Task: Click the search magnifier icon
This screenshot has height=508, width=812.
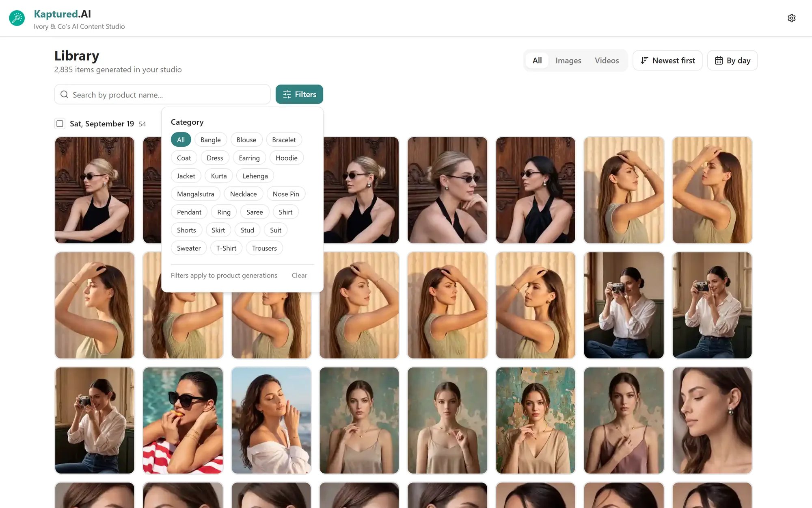Action: (x=64, y=94)
